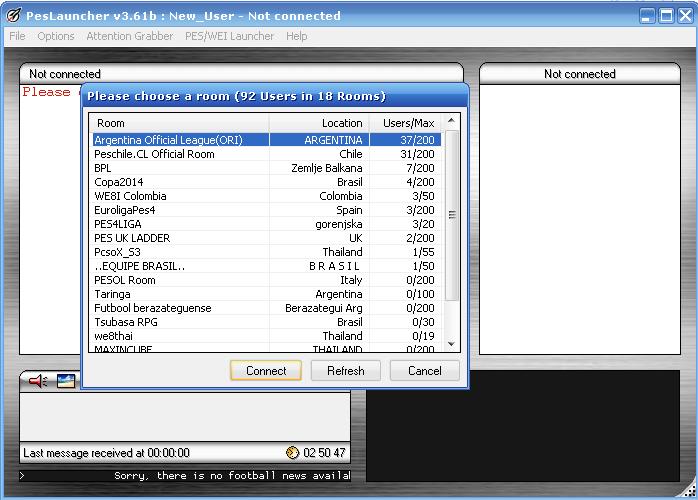
Task: Open the Options menu
Action: click(56, 36)
